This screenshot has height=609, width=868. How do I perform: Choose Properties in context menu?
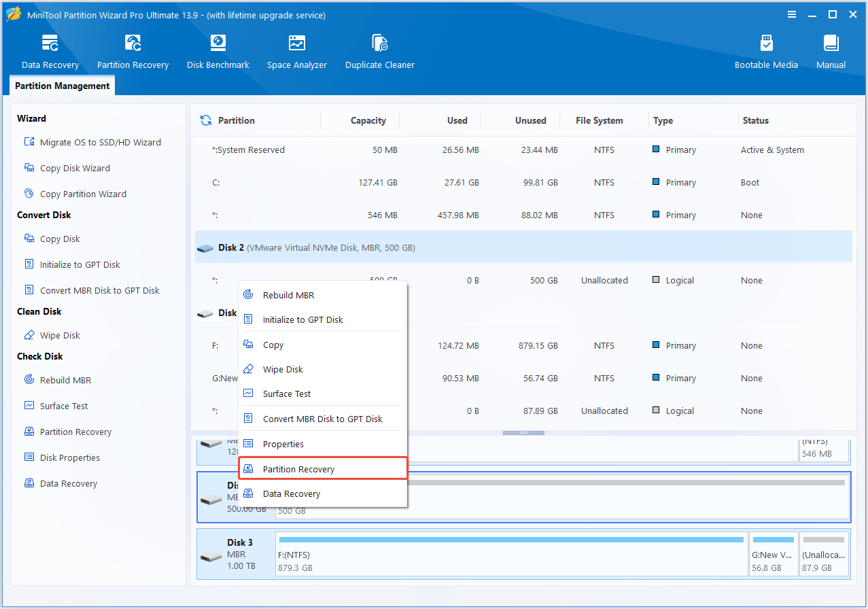323,444
